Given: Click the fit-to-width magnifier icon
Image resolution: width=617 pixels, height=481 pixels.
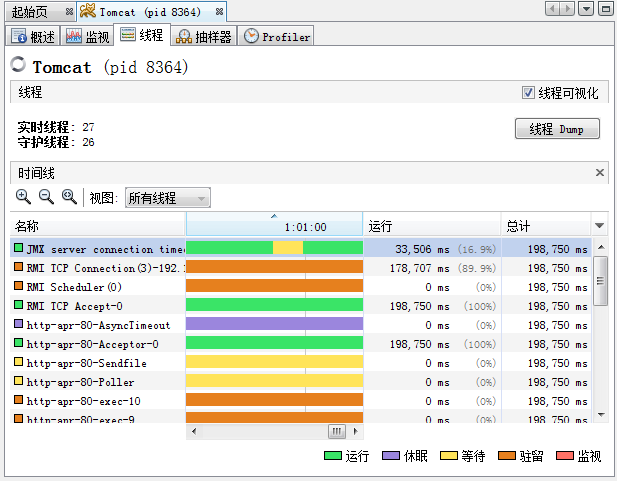Looking at the screenshot, I should click(x=69, y=197).
